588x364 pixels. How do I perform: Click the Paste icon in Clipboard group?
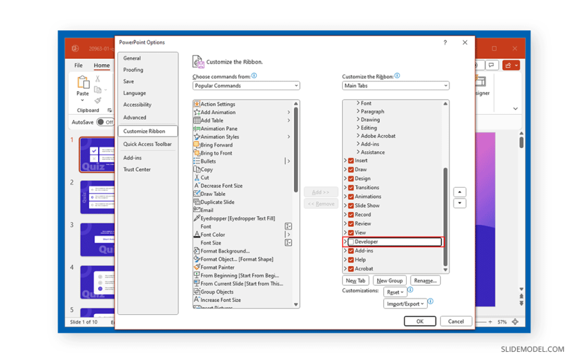coord(82,83)
